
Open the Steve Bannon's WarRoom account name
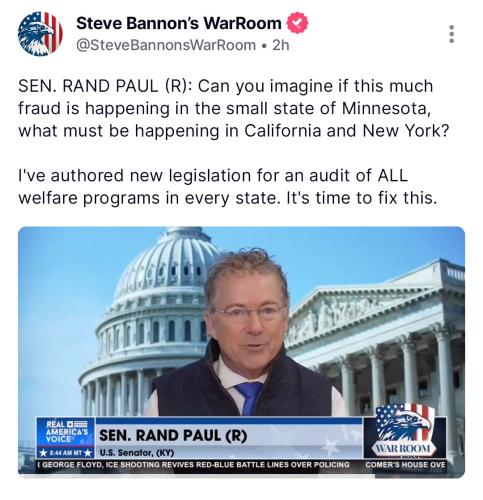179,23
